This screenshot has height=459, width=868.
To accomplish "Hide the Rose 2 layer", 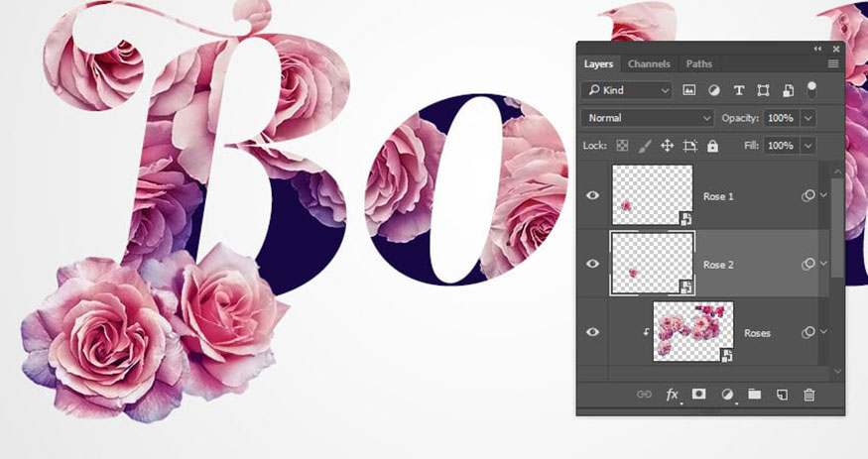I will [592, 264].
